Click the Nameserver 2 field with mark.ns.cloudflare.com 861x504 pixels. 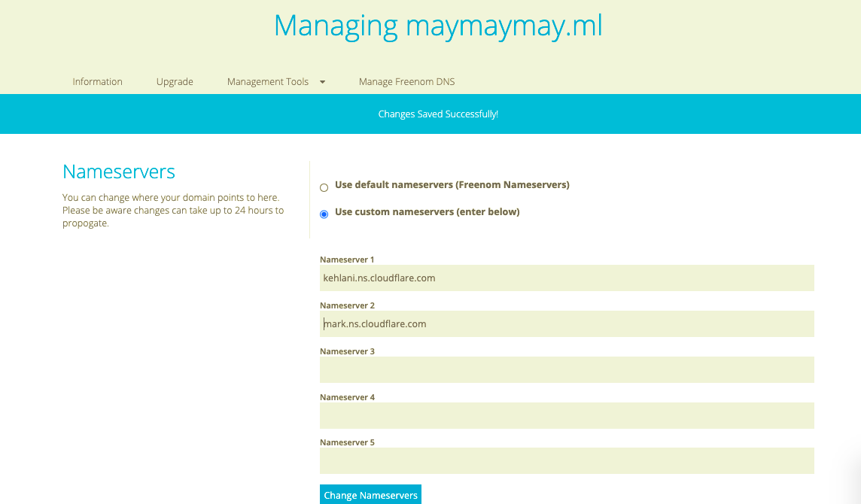pos(567,324)
